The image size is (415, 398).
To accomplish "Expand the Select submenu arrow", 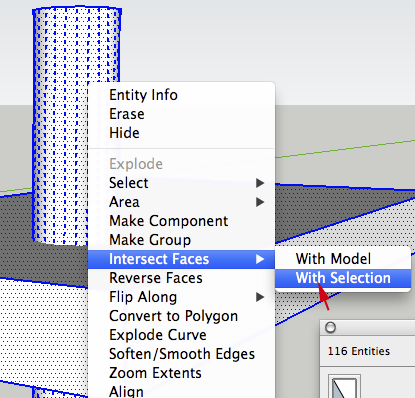I will [260, 183].
